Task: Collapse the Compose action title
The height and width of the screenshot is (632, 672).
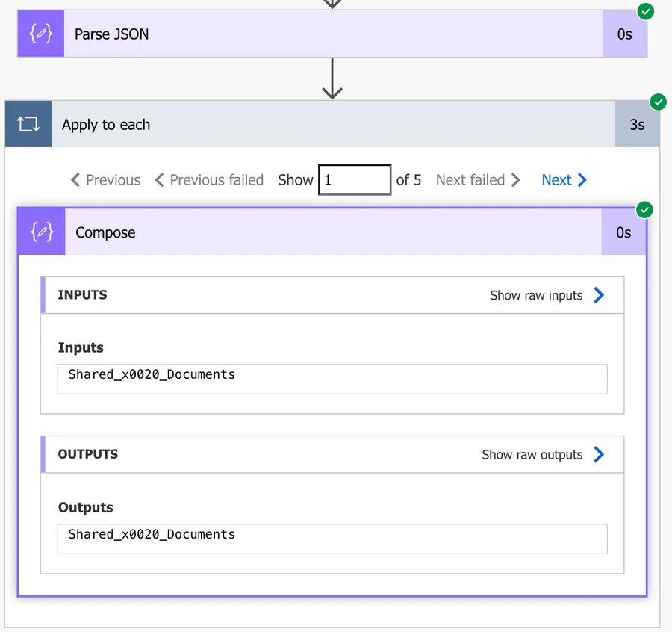Action: [105, 232]
